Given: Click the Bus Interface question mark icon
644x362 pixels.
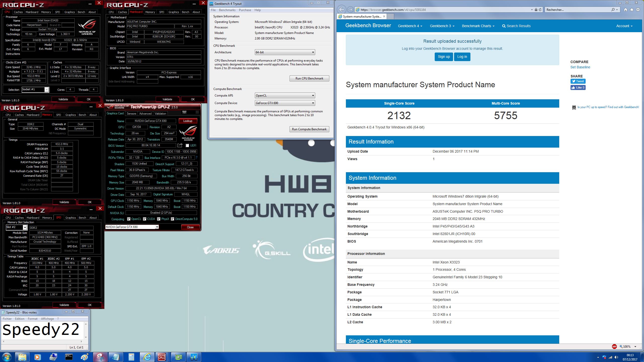Looking at the screenshot, I should pyautogui.click(x=196, y=158).
